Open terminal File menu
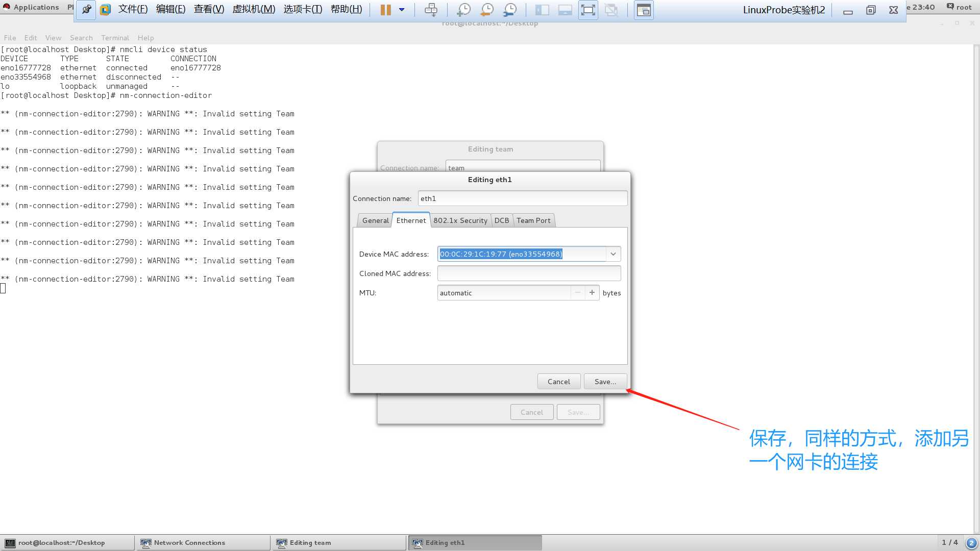Viewport: 980px width, 551px height. [10, 38]
